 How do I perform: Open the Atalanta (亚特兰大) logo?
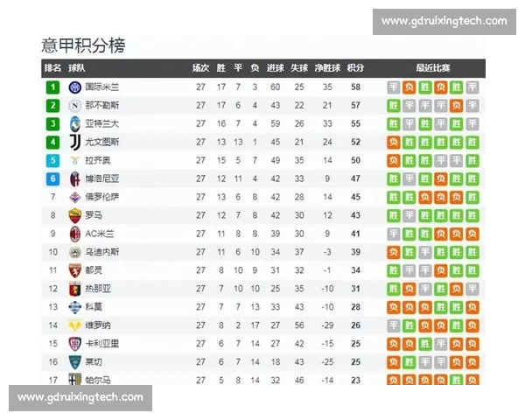click(x=74, y=124)
